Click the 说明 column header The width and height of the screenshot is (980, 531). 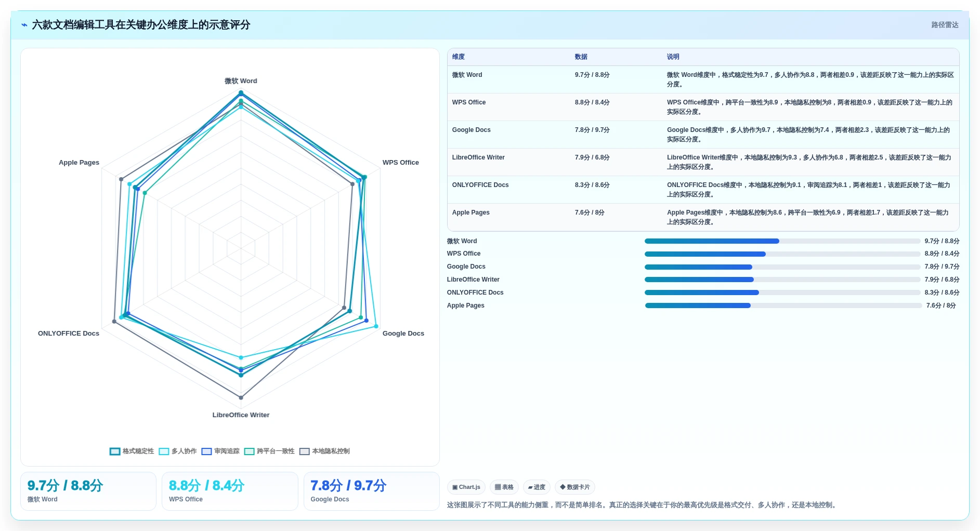pos(673,57)
